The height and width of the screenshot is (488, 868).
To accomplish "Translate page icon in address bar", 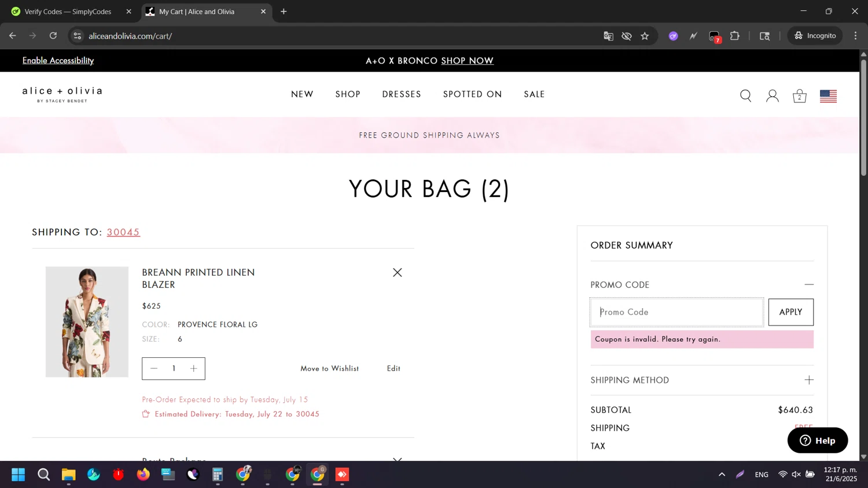I will point(608,36).
